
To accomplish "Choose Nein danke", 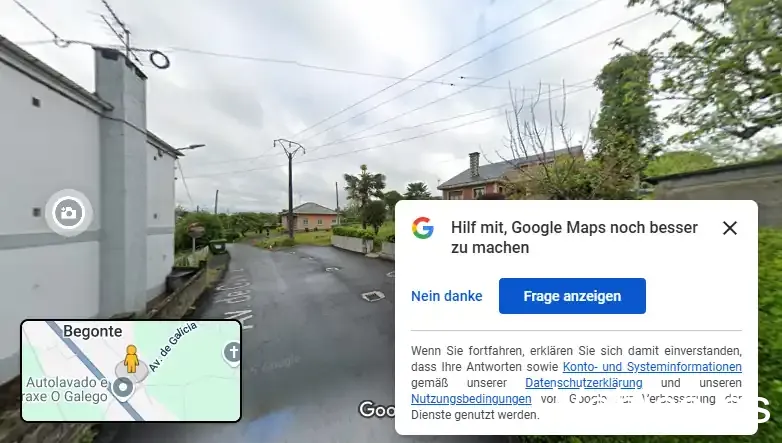I will (x=446, y=296).
